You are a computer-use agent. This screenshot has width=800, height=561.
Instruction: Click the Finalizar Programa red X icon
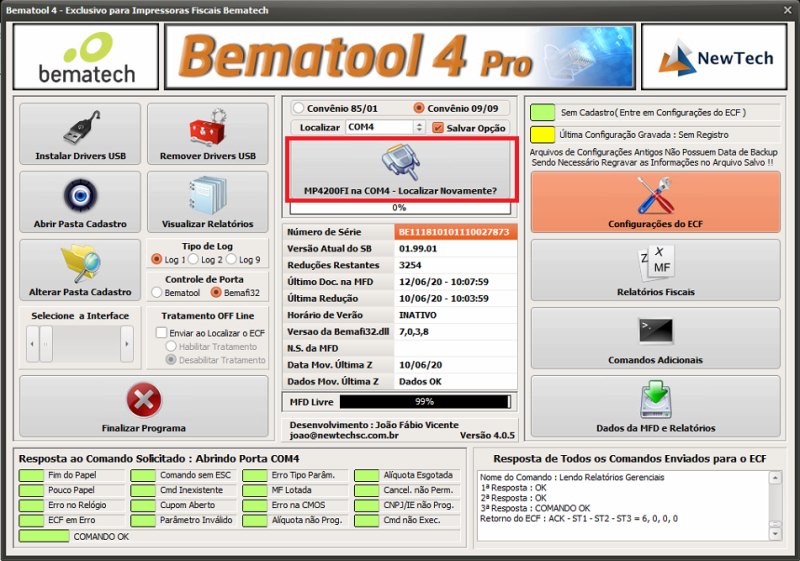(144, 400)
